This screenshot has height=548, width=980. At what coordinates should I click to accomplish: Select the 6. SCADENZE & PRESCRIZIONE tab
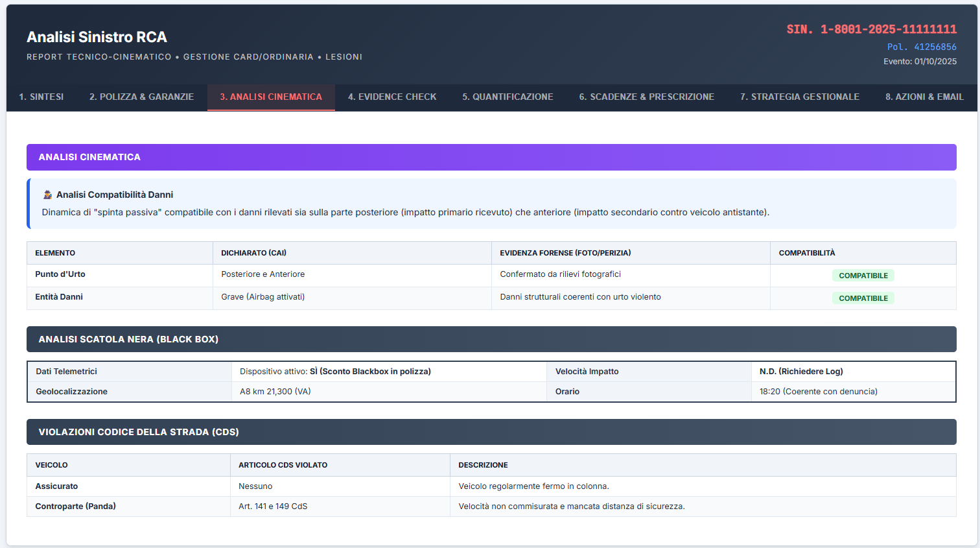click(646, 97)
